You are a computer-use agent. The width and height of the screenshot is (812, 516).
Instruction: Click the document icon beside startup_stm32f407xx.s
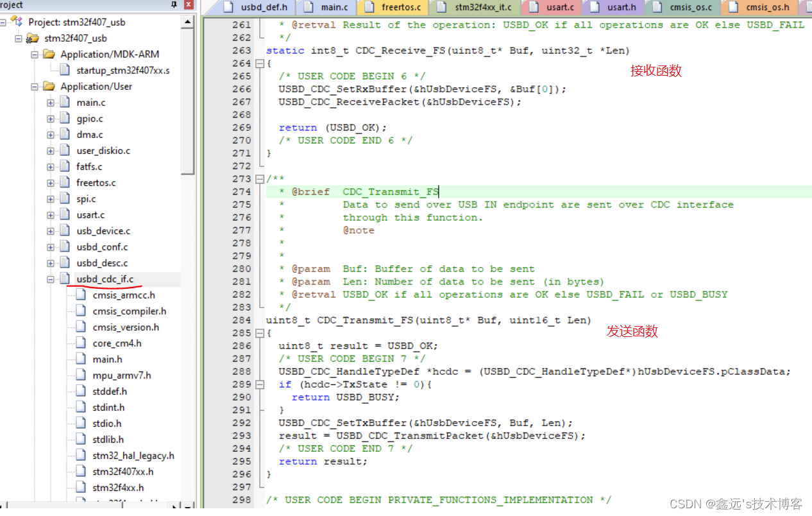(x=65, y=70)
